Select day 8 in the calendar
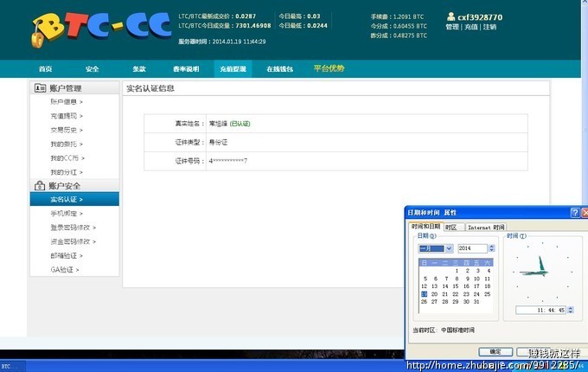The image size is (588, 372). pyautogui.click(x=457, y=279)
